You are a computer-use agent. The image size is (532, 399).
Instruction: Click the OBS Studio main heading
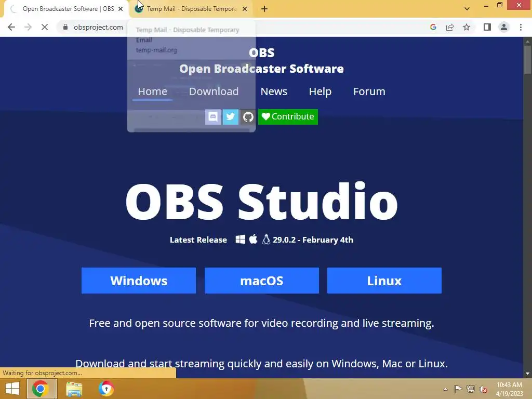point(262,202)
